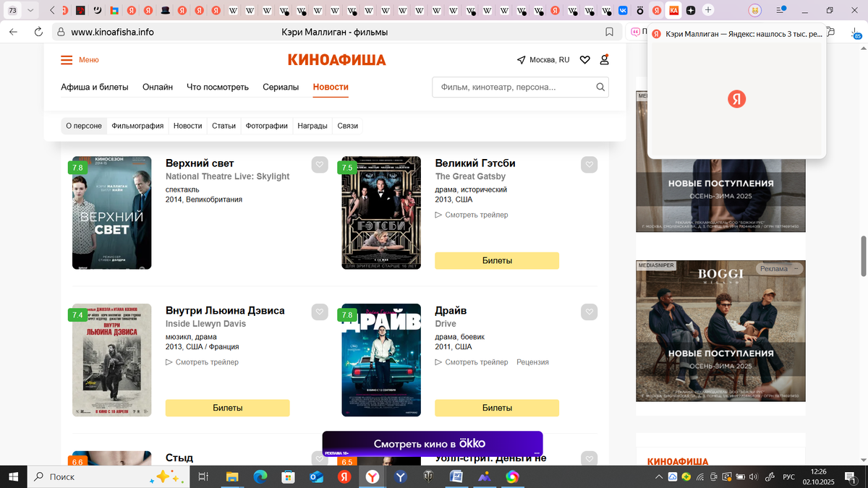Switch input language via РУС indicator
The height and width of the screenshot is (488, 868).
[x=789, y=477]
